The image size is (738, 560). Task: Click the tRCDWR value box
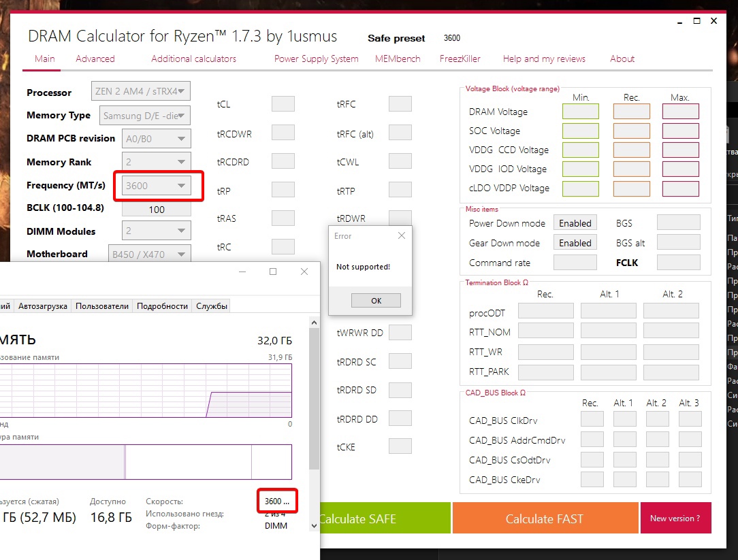point(283,133)
